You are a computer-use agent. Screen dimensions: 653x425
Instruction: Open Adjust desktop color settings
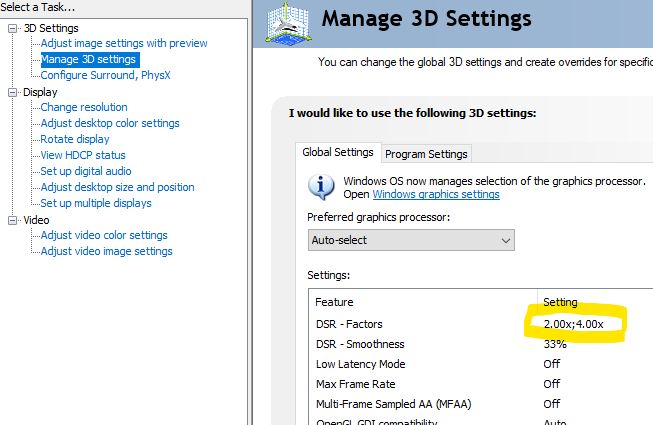click(x=110, y=123)
